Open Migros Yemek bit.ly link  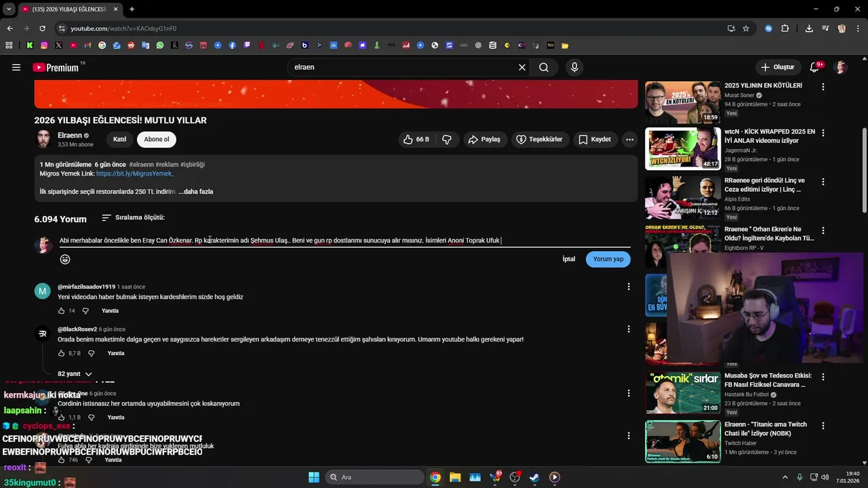[x=135, y=174]
